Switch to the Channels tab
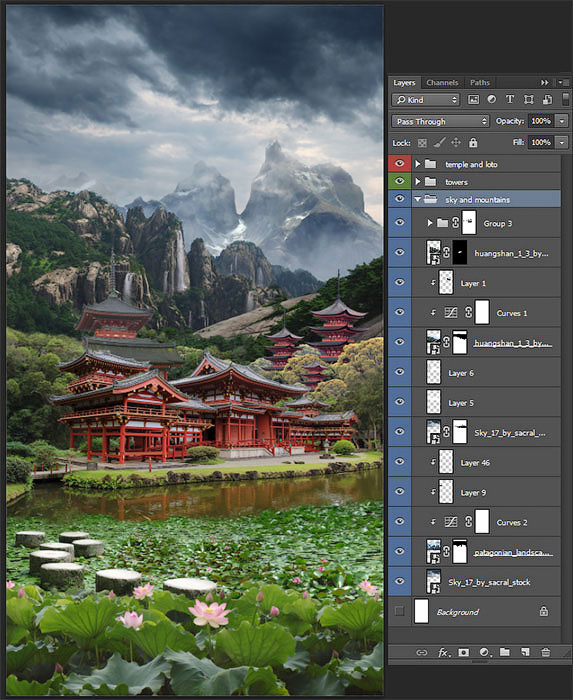The image size is (573, 700). tap(442, 83)
